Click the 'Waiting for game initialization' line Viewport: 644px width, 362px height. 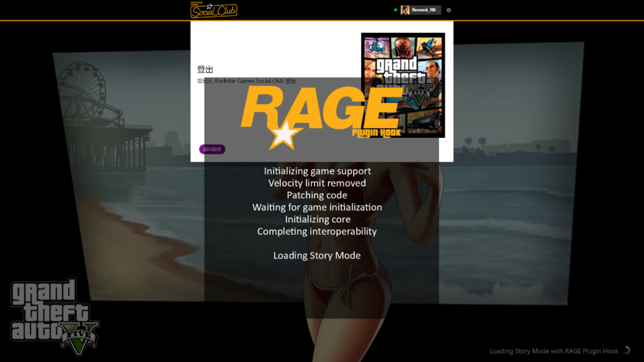(317, 207)
